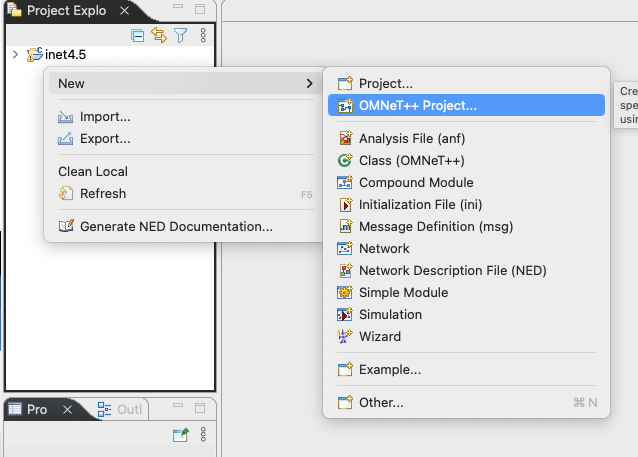Select OMNeT++ Project... entry

click(466, 105)
